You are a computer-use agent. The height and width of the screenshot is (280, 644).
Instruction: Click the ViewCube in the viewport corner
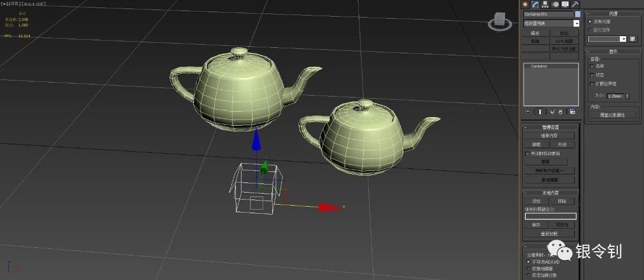[x=499, y=21]
